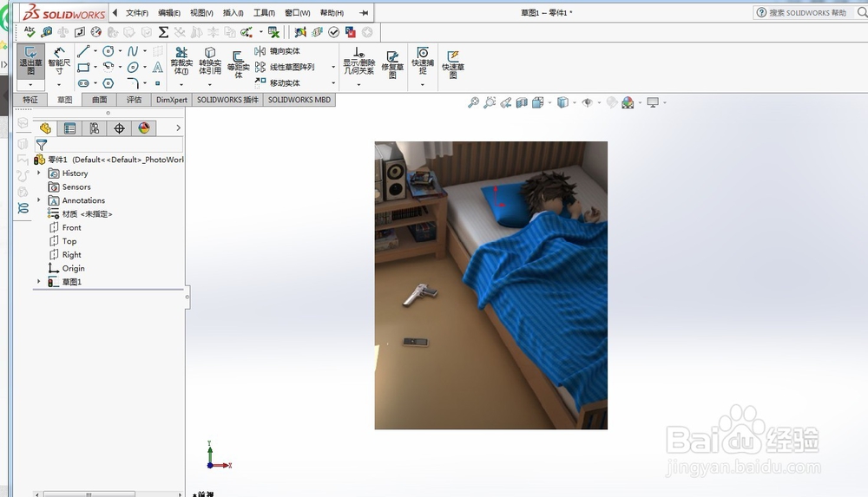Viewport: 868px width, 497px height.
Task: Switch to the 评估 evaluate tab
Action: point(134,100)
